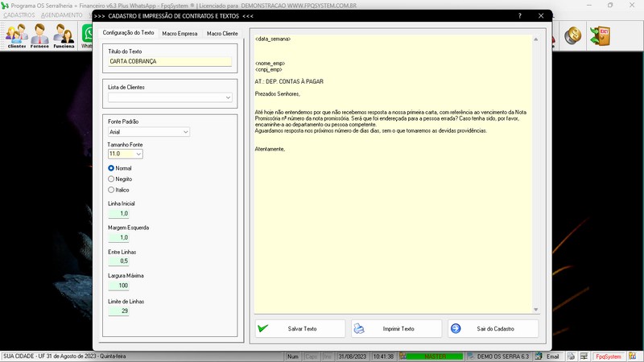
Task: Click the Email icon in status bar
Action: pyautogui.click(x=539, y=356)
